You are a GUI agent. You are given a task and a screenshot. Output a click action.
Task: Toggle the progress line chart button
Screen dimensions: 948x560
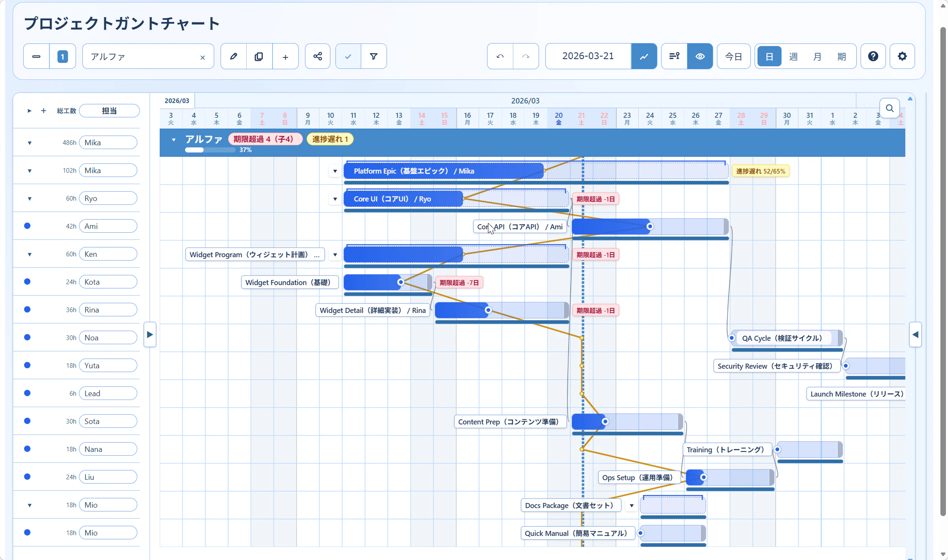tap(643, 56)
